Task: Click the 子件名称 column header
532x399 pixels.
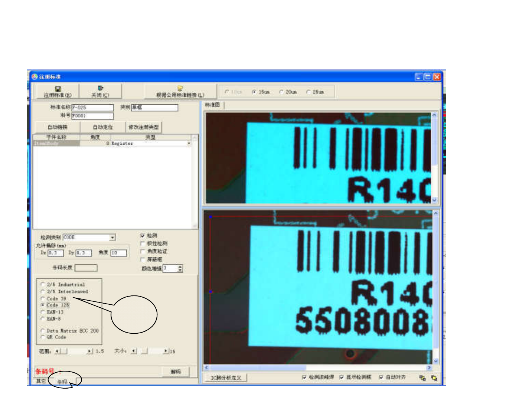Action: pyautogui.click(x=56, y=137)
